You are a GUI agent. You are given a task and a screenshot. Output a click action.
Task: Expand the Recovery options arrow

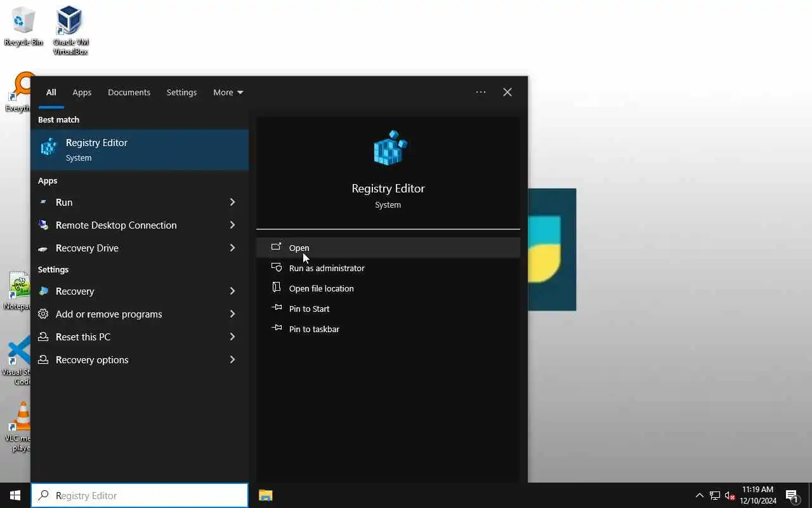tap(232, 359)
